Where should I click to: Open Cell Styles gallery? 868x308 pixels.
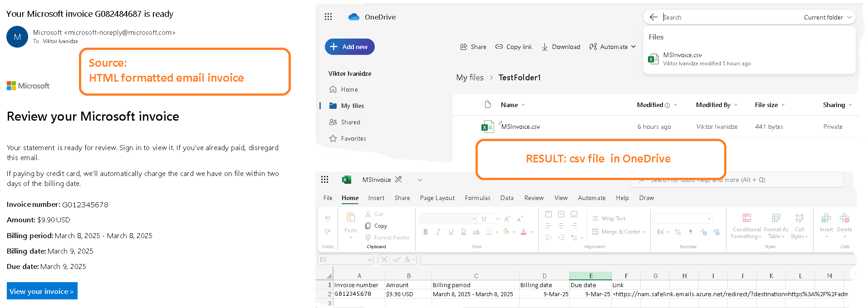tap(799, 226)
